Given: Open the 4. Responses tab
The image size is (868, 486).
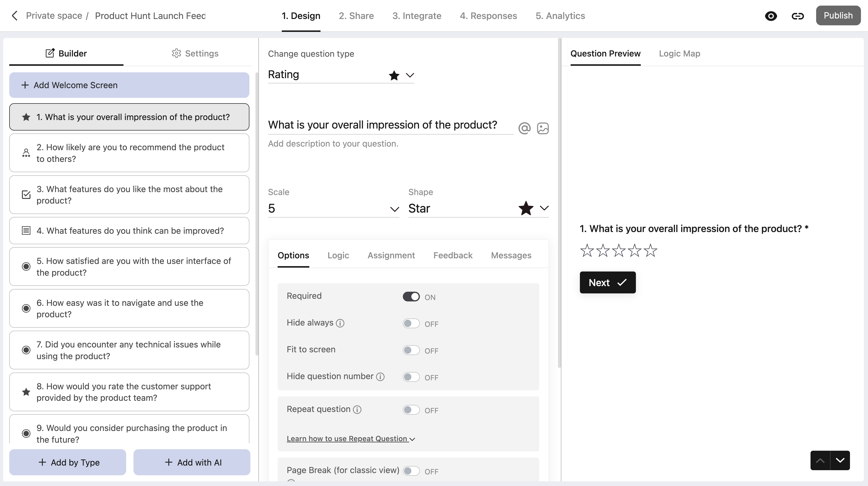Looking at the screenshot, I should tap(488, 16).
